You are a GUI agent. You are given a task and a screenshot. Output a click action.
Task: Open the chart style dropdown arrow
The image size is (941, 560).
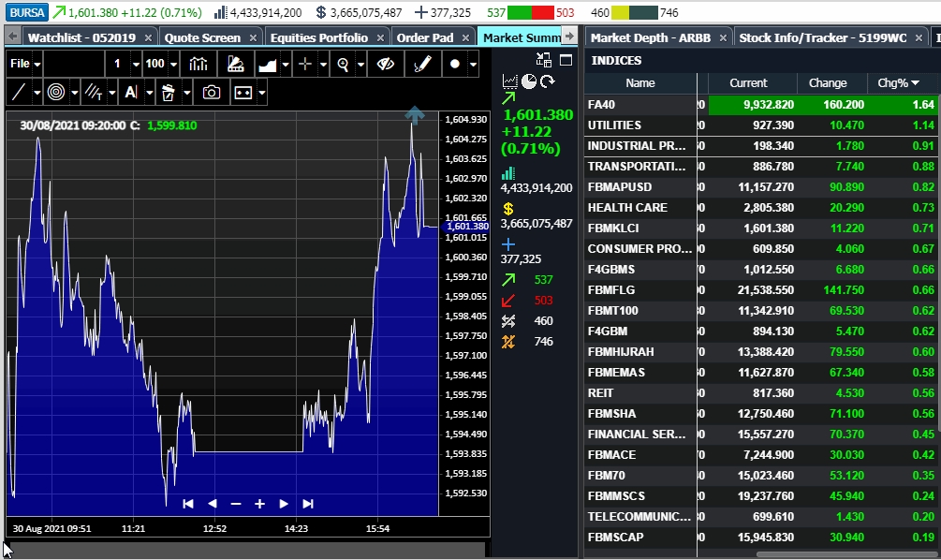[286, 65]
